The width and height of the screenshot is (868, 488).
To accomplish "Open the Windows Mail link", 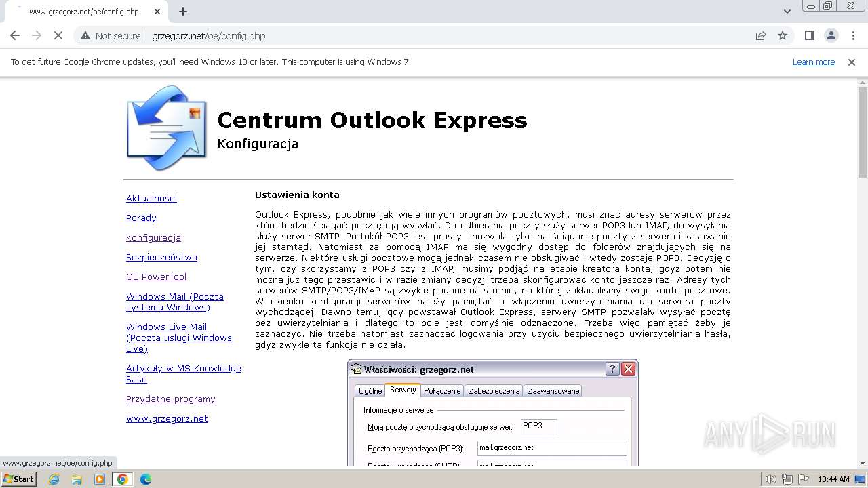I will click(175, 302).
